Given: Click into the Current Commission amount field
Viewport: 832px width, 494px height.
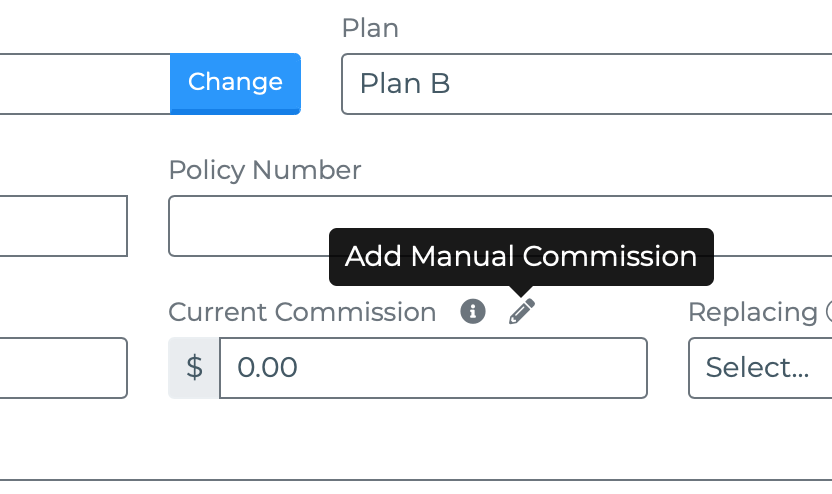Looking at the screenshot, I should point(433,368).
